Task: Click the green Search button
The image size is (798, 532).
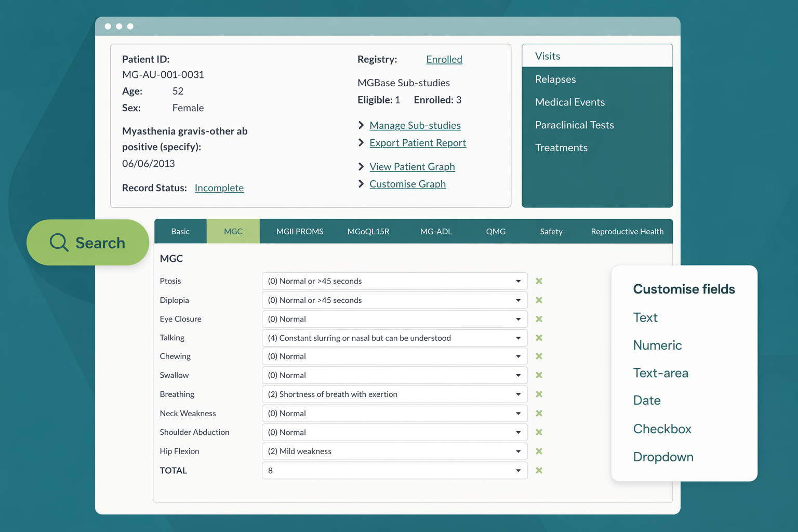Action: pos(88,242)
